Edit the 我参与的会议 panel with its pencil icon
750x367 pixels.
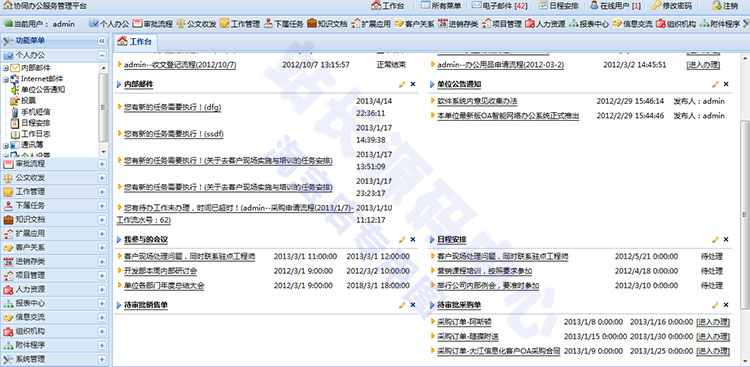(402, 239)
